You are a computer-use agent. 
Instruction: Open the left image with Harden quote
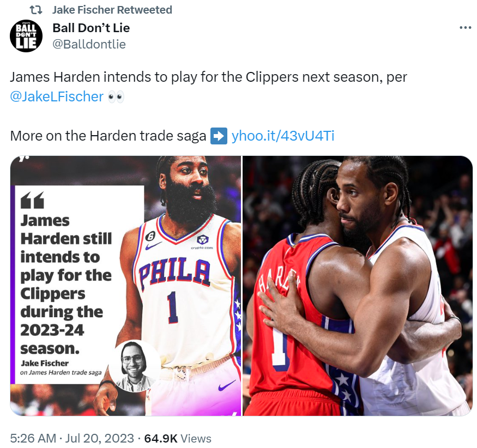coord(125,286)
